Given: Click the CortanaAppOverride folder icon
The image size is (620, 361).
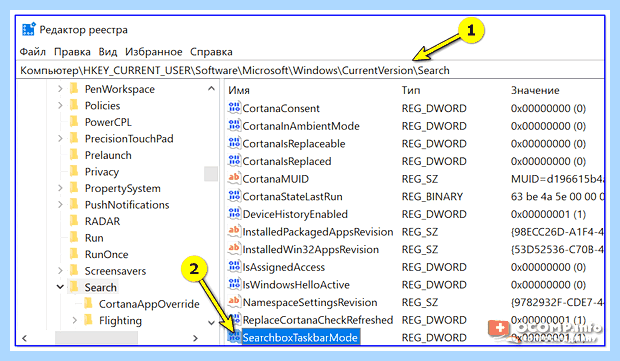Looking at the screenshot, I should click(x=89, y=304).
